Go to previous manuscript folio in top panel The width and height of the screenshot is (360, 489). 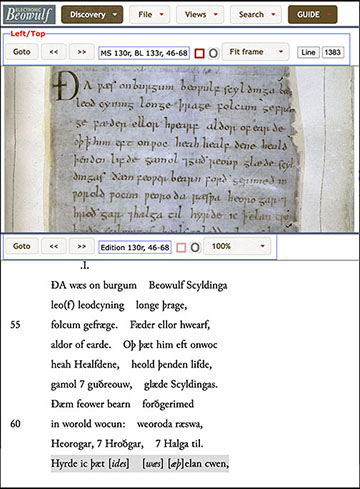click(54, 52)
